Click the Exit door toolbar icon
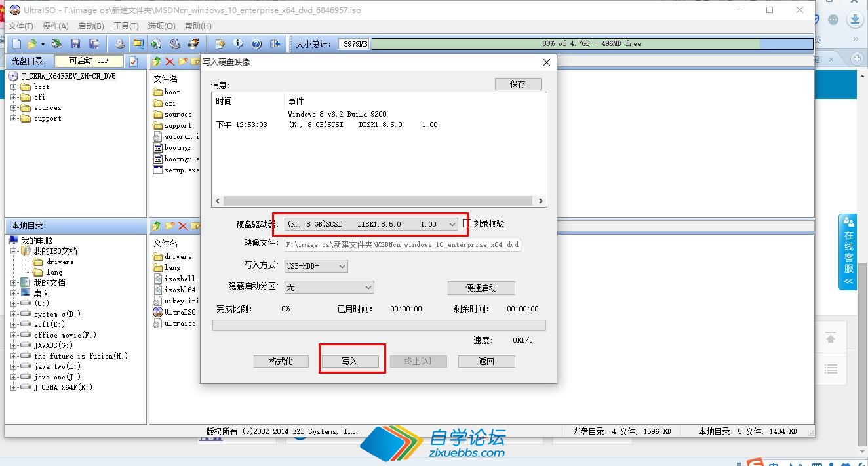The height and width of the screenshot is (466, 868). coord(275,44)
